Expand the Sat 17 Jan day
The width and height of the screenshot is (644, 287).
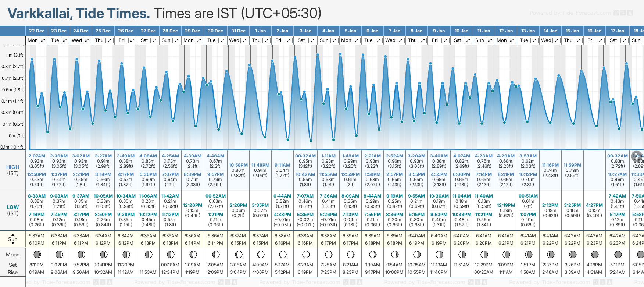pyautogui.click(x=624, y=40)
